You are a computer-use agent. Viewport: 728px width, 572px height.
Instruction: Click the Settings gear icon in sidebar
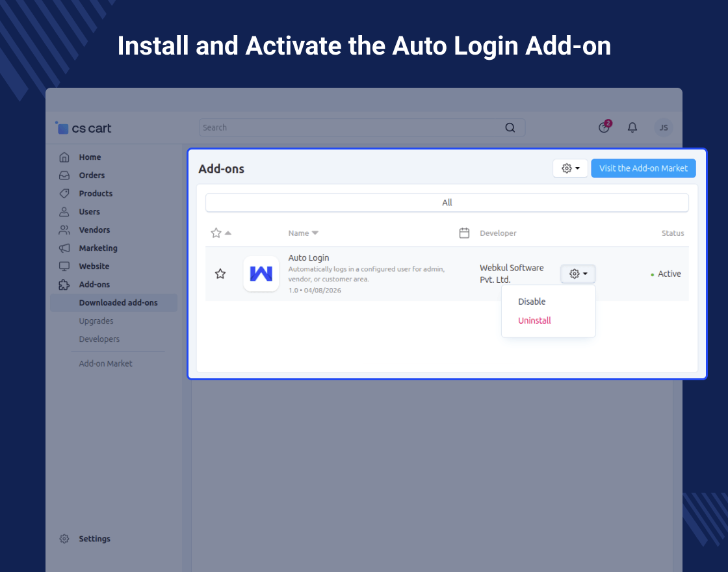pos(64,539)
